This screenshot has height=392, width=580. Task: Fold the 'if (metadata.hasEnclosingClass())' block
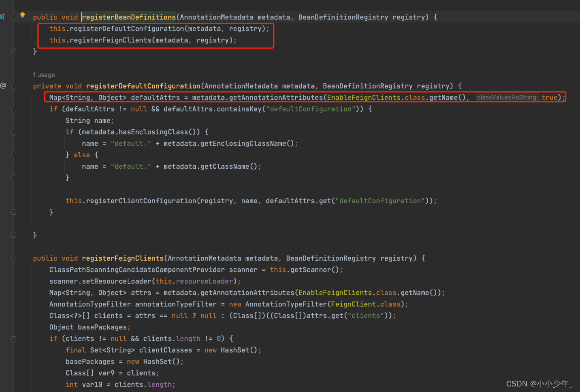(14, 132)
